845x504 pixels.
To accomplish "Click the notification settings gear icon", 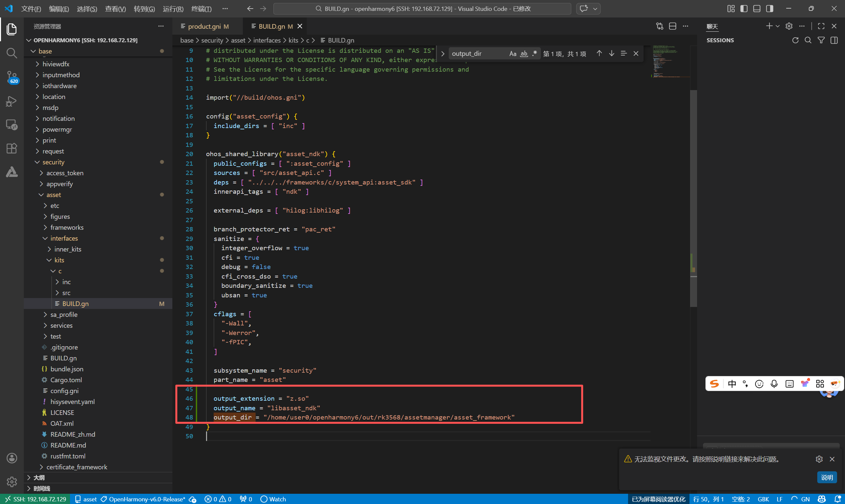I will pyautogui.click(x=819, y=459).
